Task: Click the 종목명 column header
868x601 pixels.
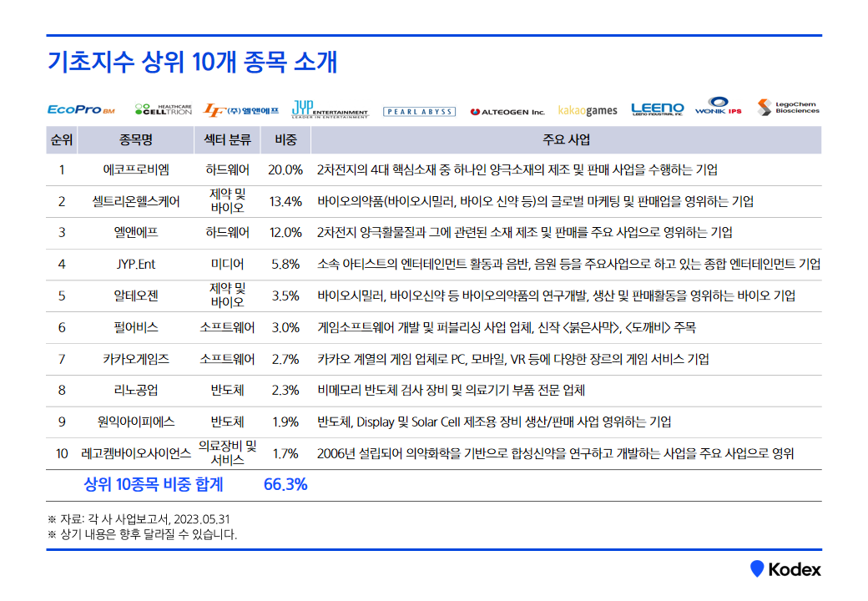Action: tap(135, 139)
